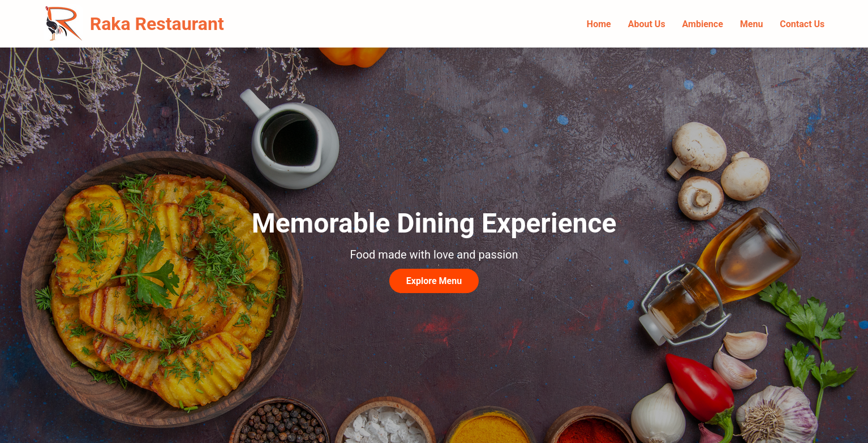Open the Contact Us page
868x443 pixels.
point(802,24)
